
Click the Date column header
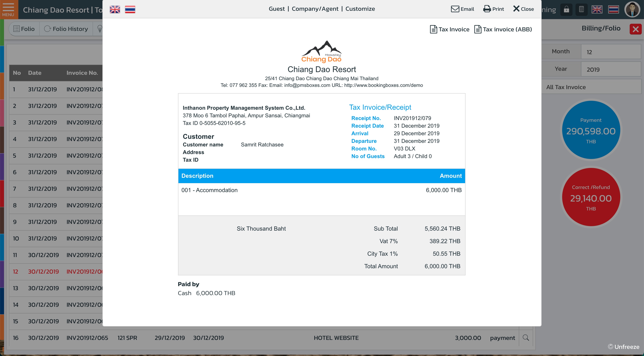tap(34, 73)
